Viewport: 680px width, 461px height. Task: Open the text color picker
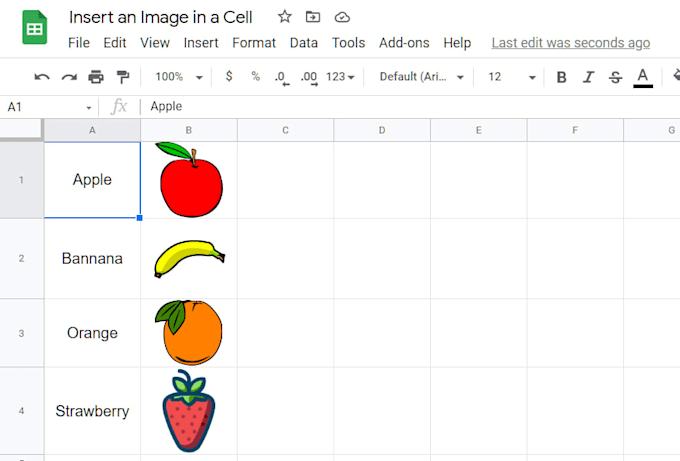pyautogui.click(x=643, y=78)
